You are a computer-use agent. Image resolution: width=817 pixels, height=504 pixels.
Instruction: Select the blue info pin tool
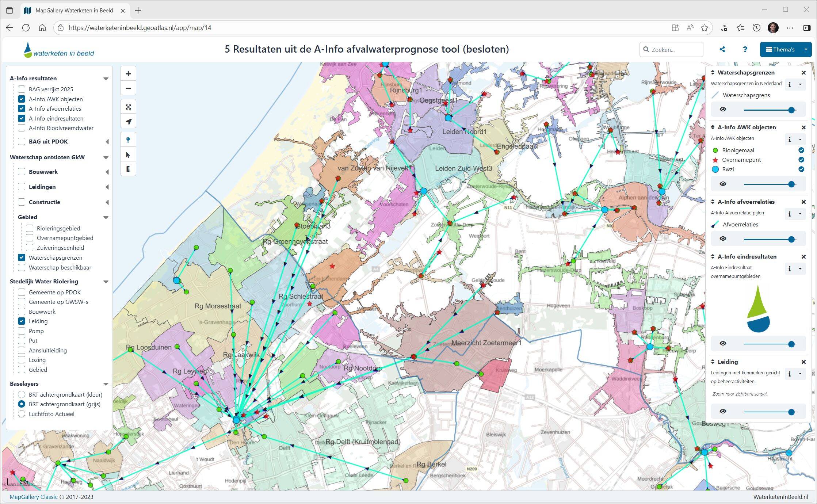click(x=128, y=140)
